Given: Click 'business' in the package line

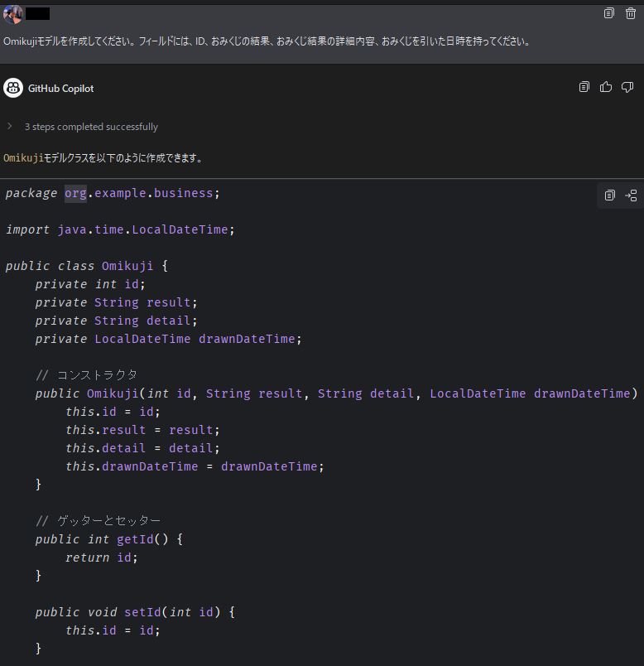Looking at the screenshot, I should (184, 193).
